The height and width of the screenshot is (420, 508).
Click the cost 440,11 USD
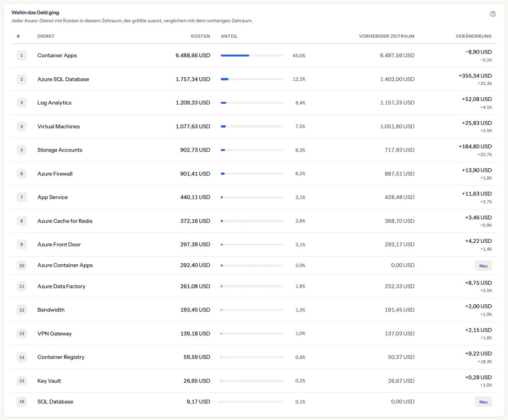point(195,197)
